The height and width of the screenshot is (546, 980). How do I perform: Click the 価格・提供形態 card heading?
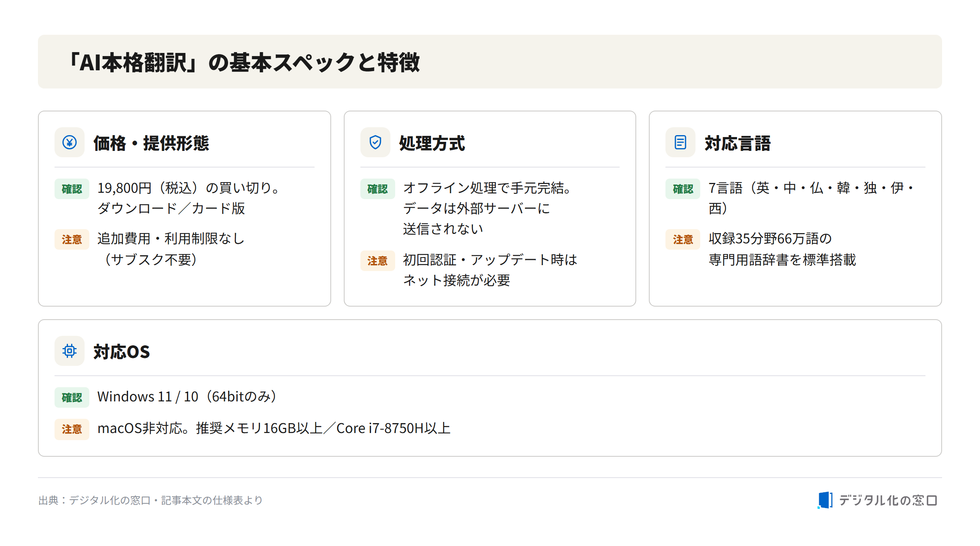click(x=151, y=143)
